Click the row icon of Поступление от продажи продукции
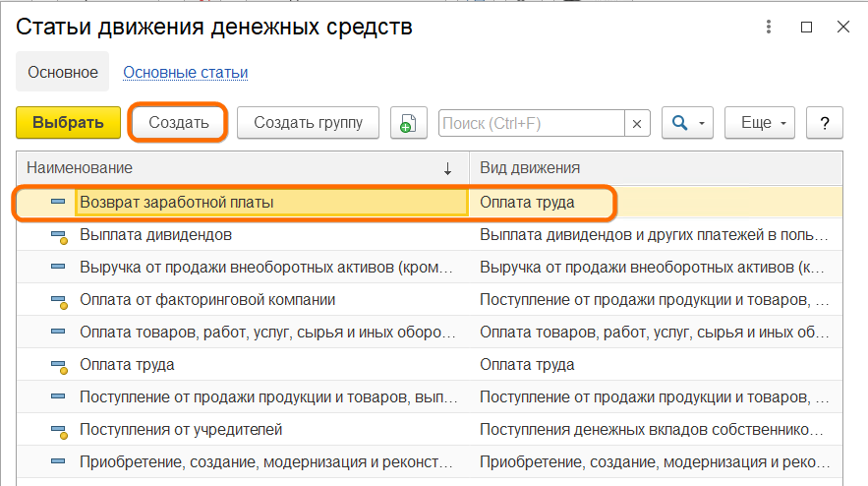 point(58,396)
